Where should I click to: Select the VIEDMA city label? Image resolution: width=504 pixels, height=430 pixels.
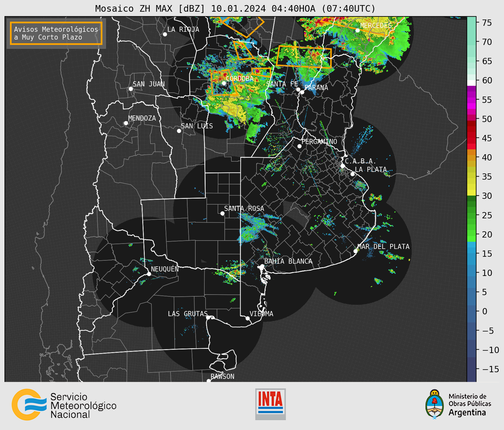(261, 314)
